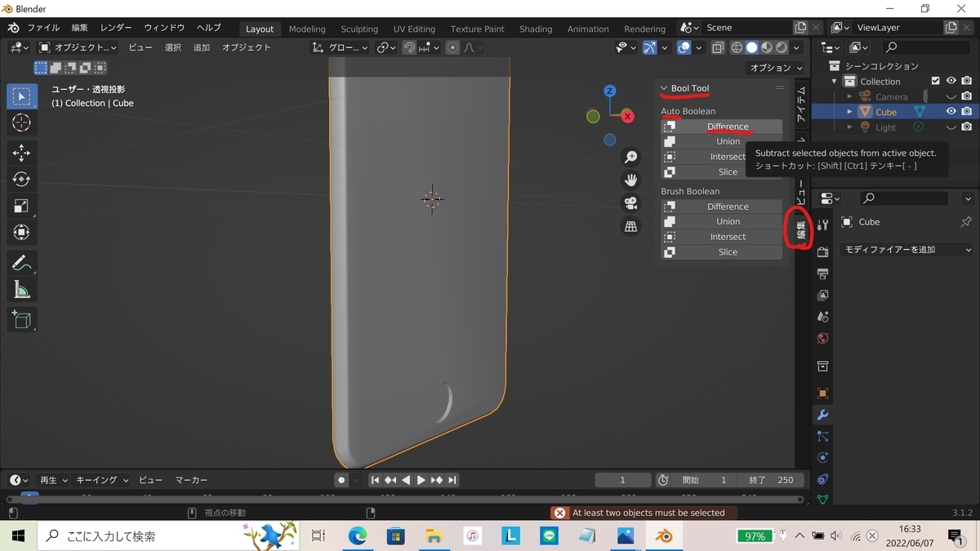Screen dimensions: 980x551
Task: Toggle camera view icon in viewport
Action: click(x=630, y=203)
